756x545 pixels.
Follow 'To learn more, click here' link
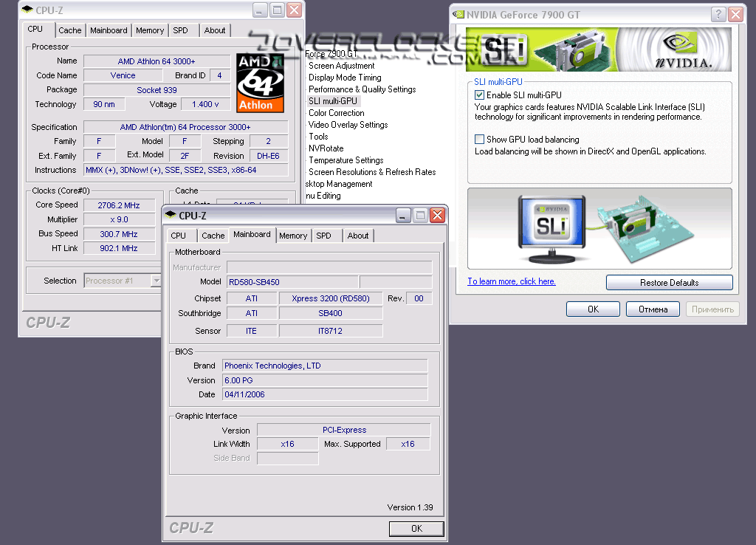[x=512, y=281]
